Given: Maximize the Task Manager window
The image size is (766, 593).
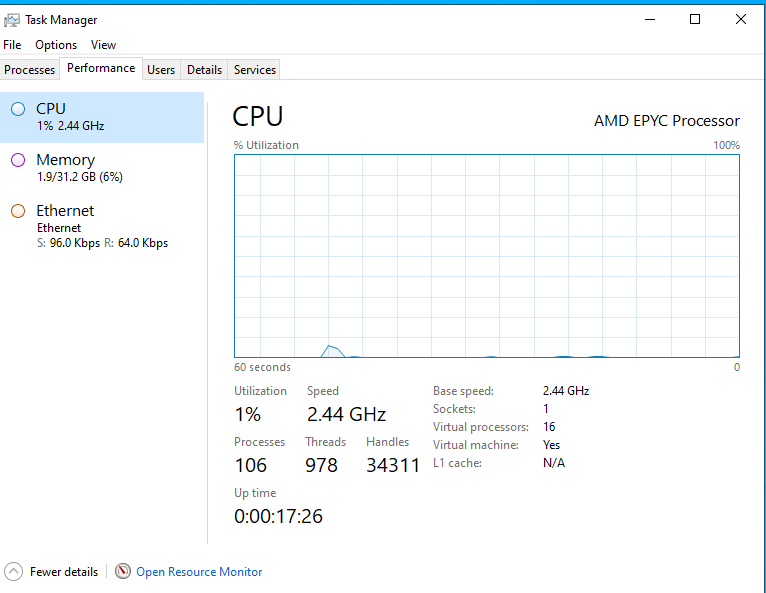Looking at the screenshot, I should pyautogui.click(x=695, y=19).
